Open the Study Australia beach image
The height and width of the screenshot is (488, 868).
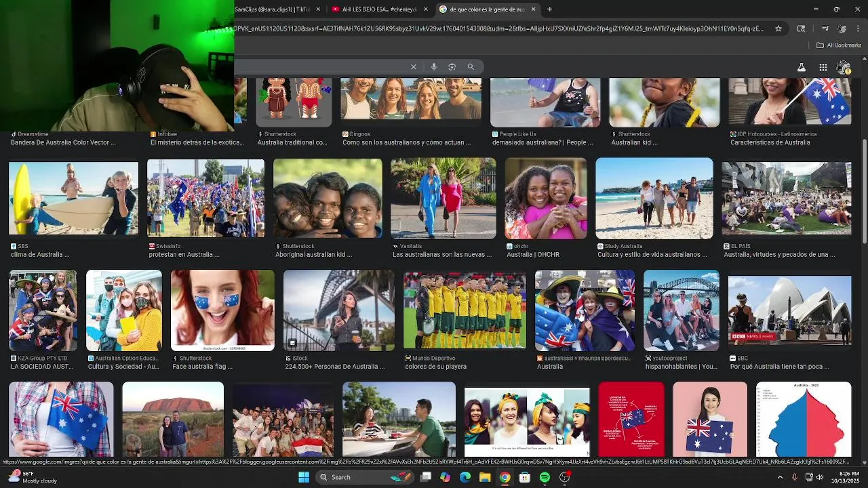pos(654,198)
